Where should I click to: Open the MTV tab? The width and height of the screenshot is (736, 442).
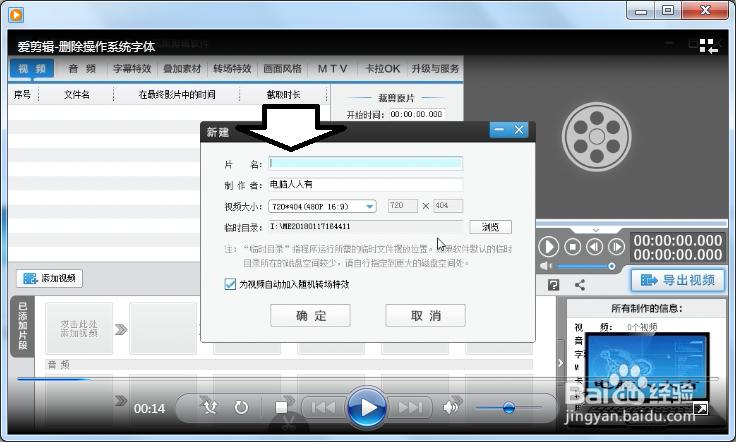coord(332,69)
